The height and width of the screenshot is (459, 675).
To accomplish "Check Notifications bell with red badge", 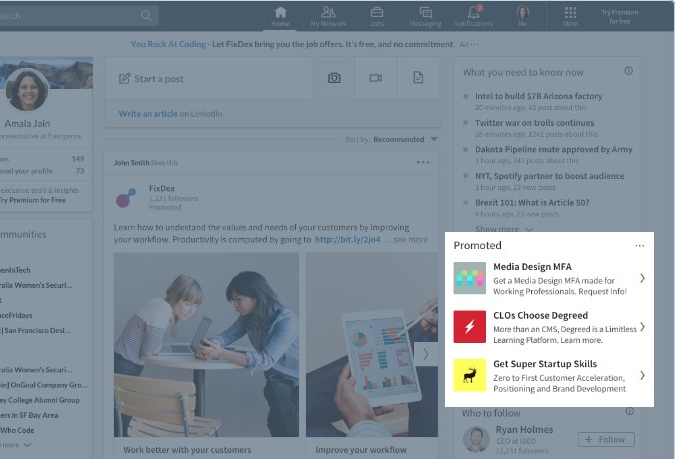I will [x=473, y=16].
